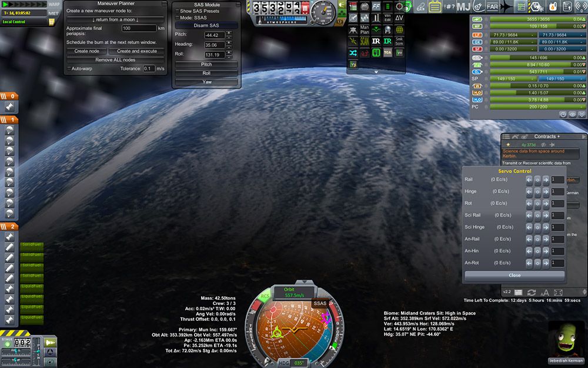This screenshot has height=368, width=588.
Task: Increase the Pitch value with the plus stepper
Action: tap(229, 33)
